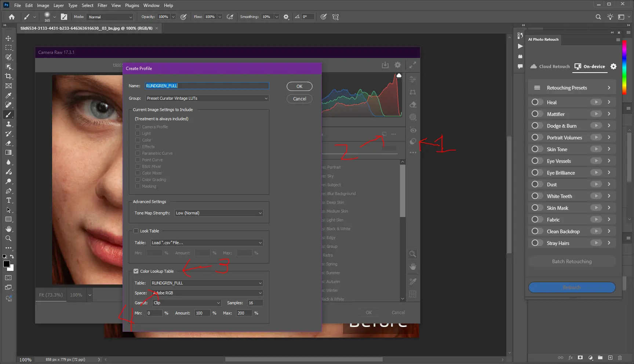Open brush smoothing options gear

(286, 17)
